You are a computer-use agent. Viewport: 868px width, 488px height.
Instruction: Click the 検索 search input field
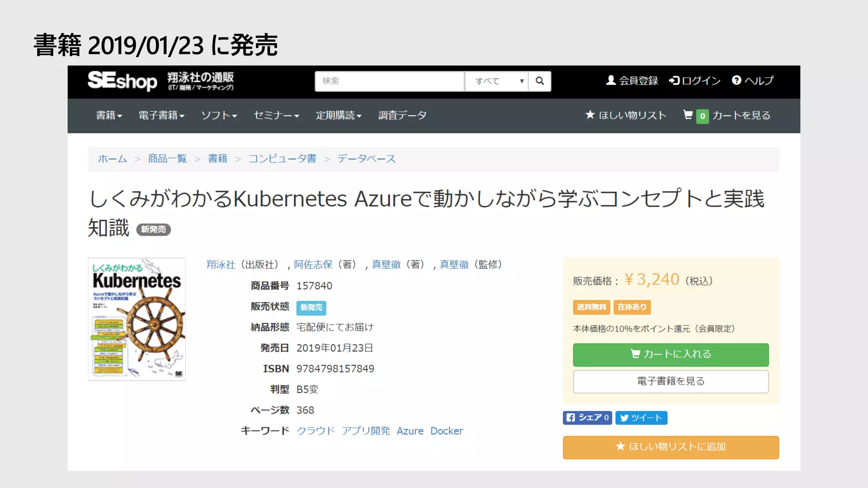389,81
